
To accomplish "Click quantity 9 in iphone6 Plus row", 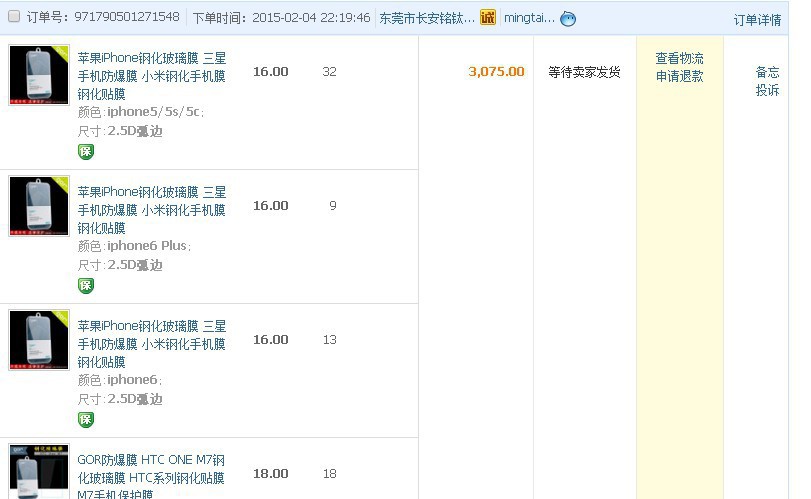I will [x=333, y=205].
